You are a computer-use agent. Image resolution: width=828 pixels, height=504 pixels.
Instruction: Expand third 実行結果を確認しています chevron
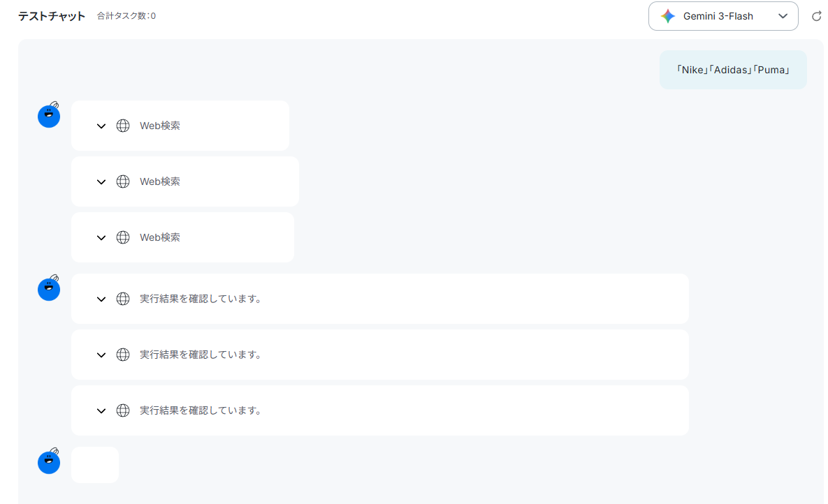point(101,411)
